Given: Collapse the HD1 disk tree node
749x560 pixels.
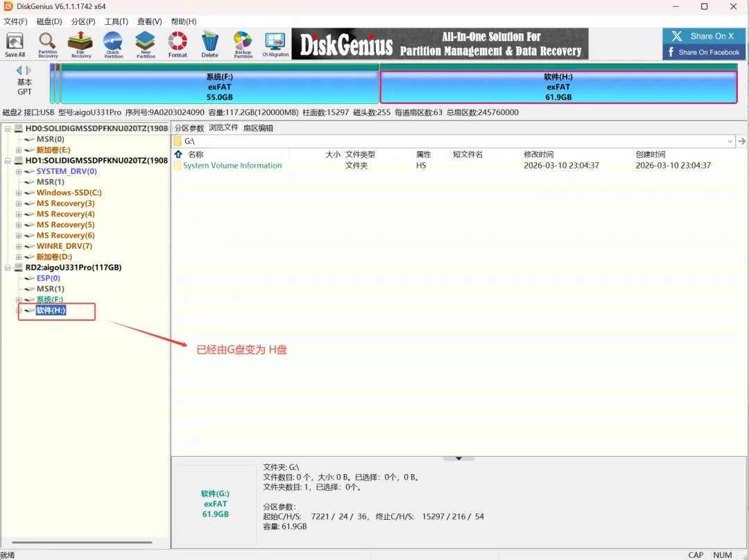Looking at the screenshot, I should (8, 160).
